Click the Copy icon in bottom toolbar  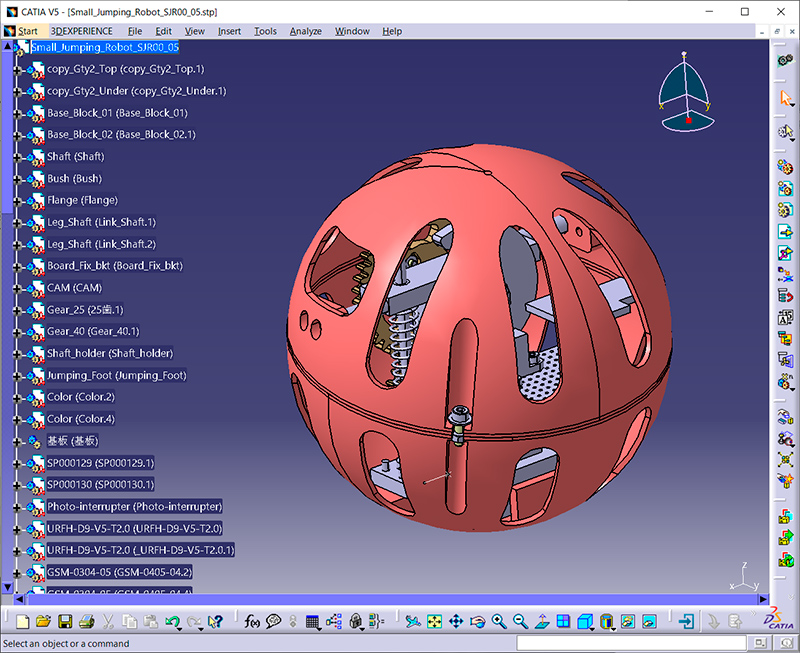point(129,621)
